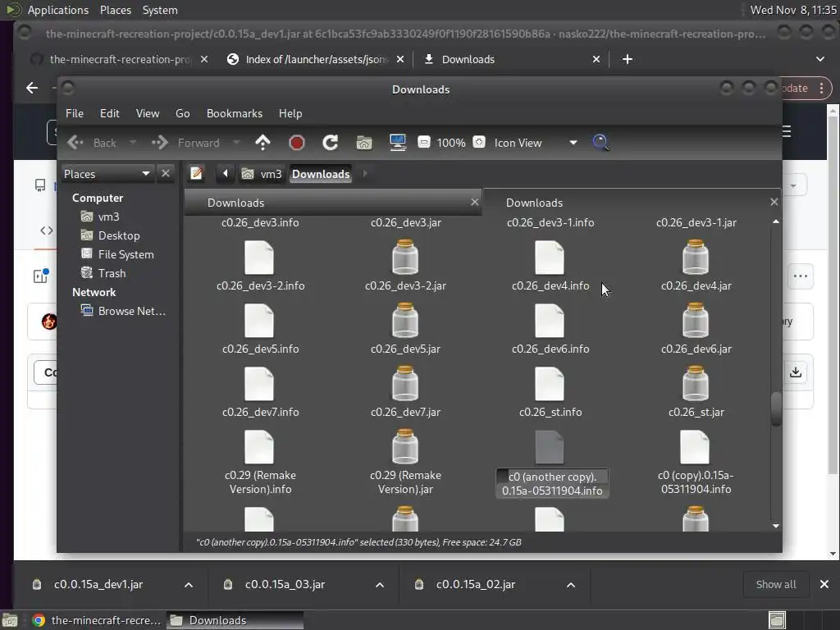Select the c0.26_st.jar icon

click(x=696, y=384)
